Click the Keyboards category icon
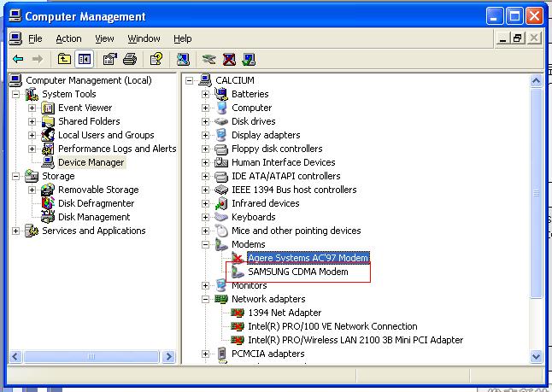This screenshot has height=392, width=552. [221, 217]
